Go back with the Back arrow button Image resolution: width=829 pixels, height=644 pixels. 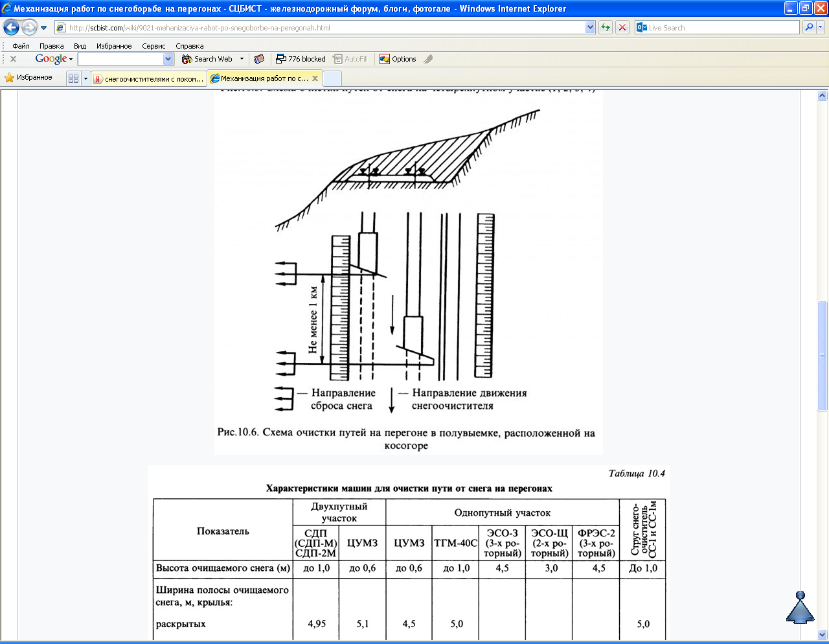(12, 28)
